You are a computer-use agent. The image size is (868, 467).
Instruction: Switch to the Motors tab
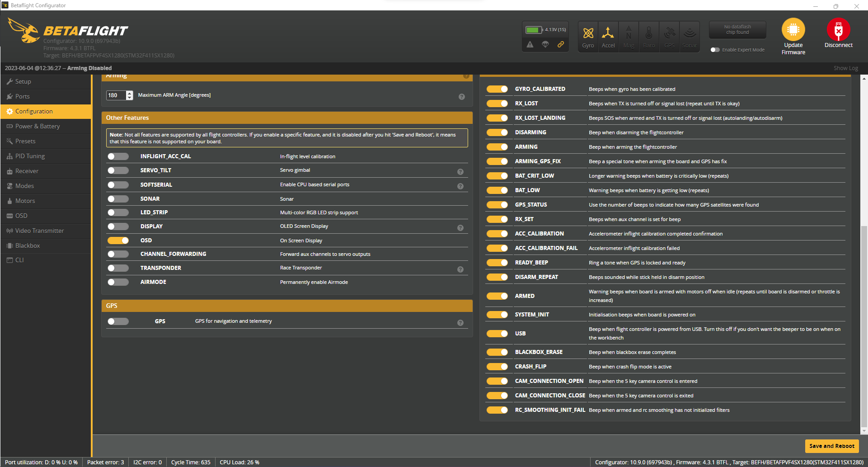(x=25, y=201)
